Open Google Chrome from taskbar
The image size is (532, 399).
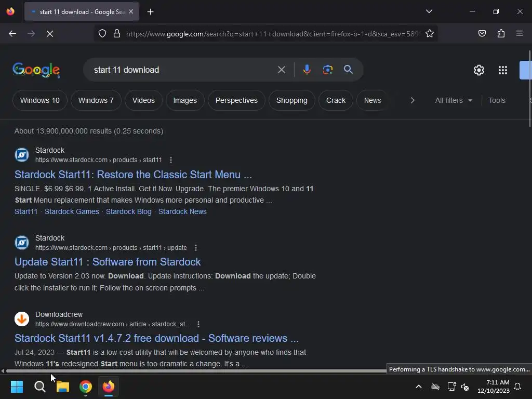[86, 387]
